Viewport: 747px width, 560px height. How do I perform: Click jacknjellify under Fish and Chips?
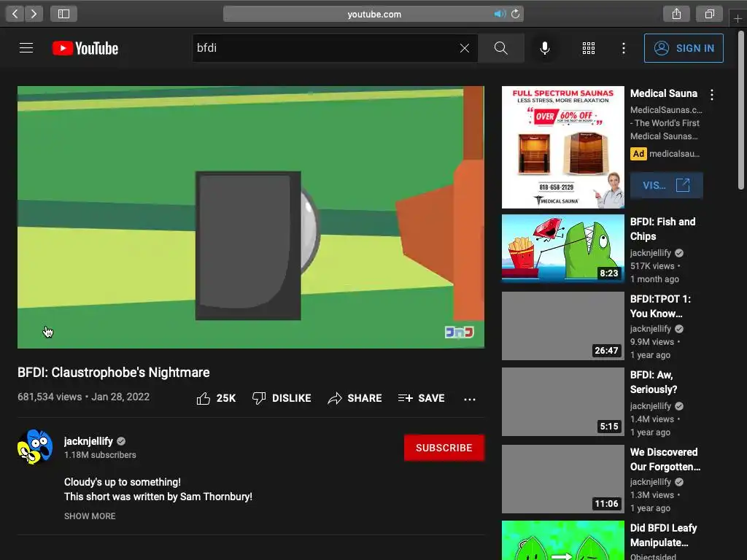(x=650, y=253)
